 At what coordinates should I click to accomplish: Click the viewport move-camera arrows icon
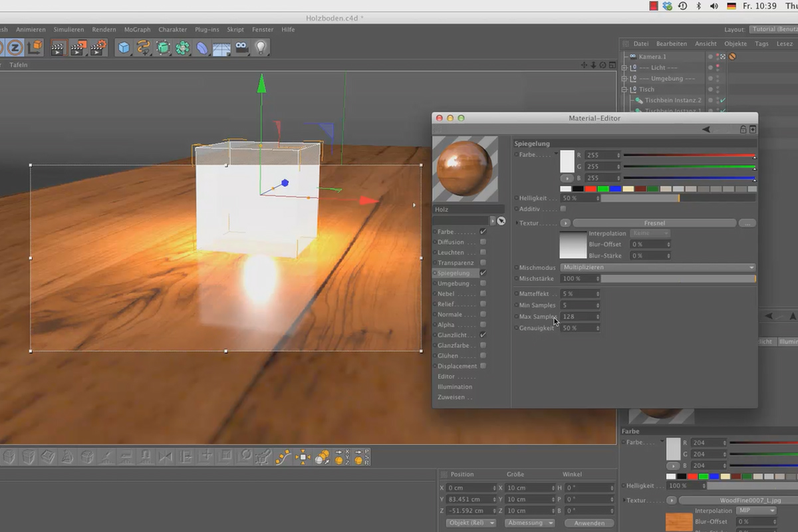pyautogui.click(x=584, y=65)
